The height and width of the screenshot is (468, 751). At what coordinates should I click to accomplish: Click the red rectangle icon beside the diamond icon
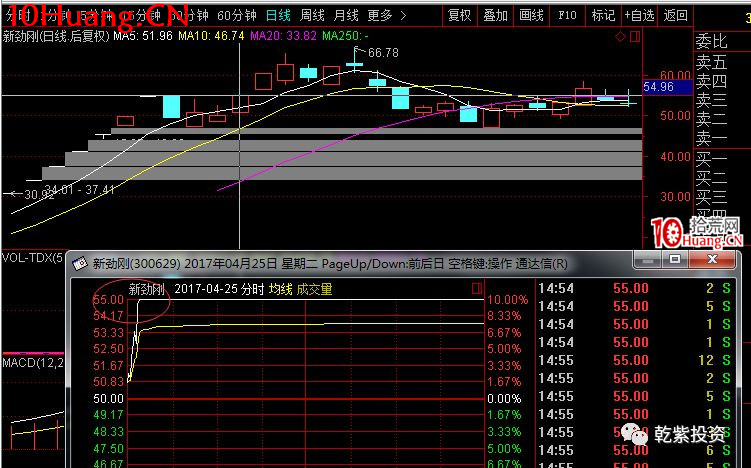coord(635,36)
